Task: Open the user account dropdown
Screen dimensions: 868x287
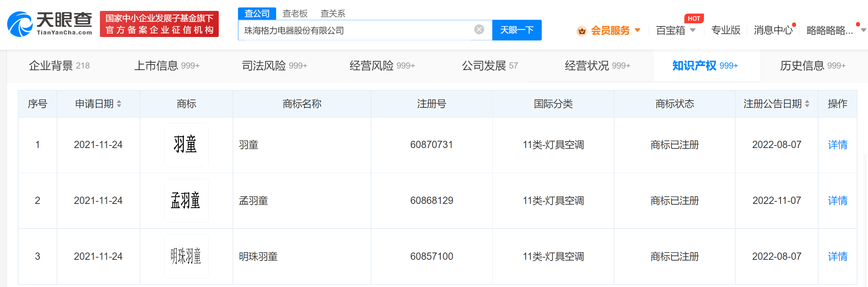Action: pyautogui.click(x=863, y=30)
